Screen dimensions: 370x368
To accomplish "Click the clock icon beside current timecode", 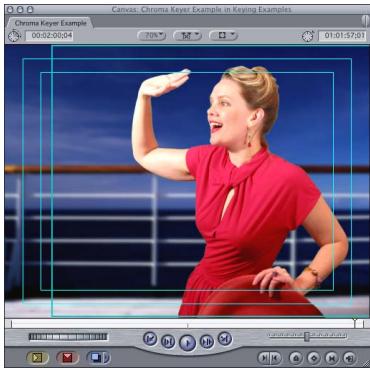I will tap(308, 36).
